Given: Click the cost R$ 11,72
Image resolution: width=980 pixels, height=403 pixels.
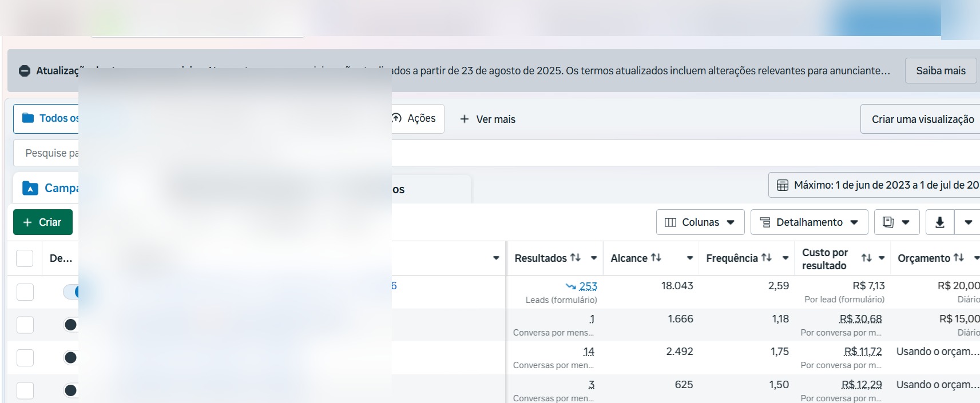Looking at the screenshot, I should [x=863, y=352].
